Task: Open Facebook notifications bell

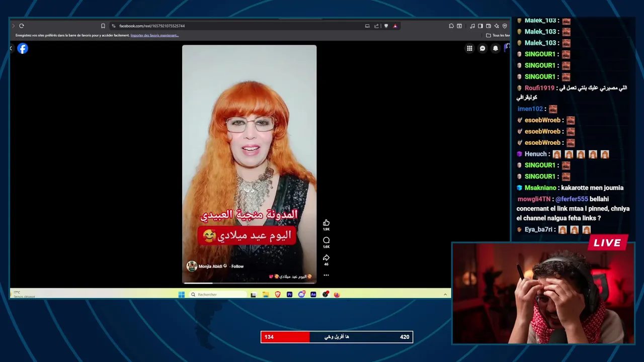Action: [496, 48]
